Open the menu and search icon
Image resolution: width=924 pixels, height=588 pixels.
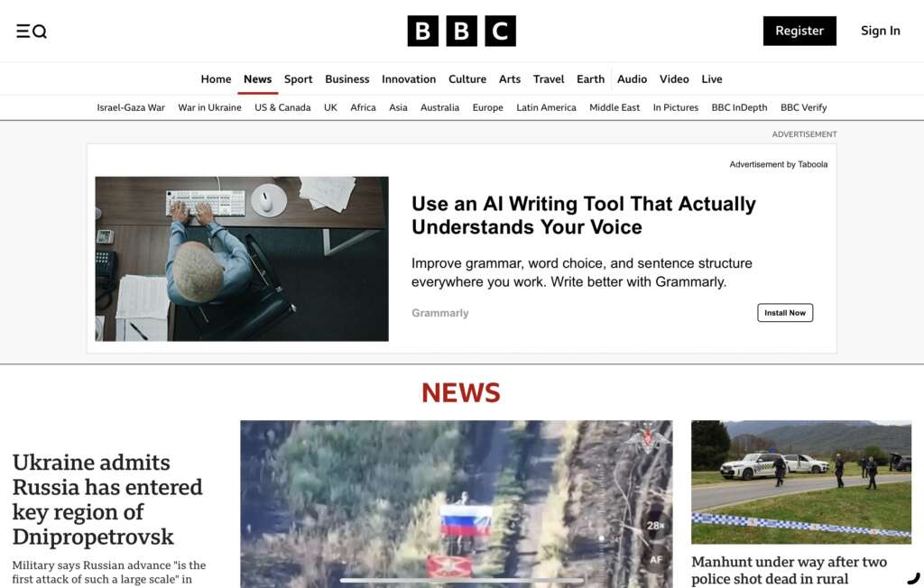[32, 32]
